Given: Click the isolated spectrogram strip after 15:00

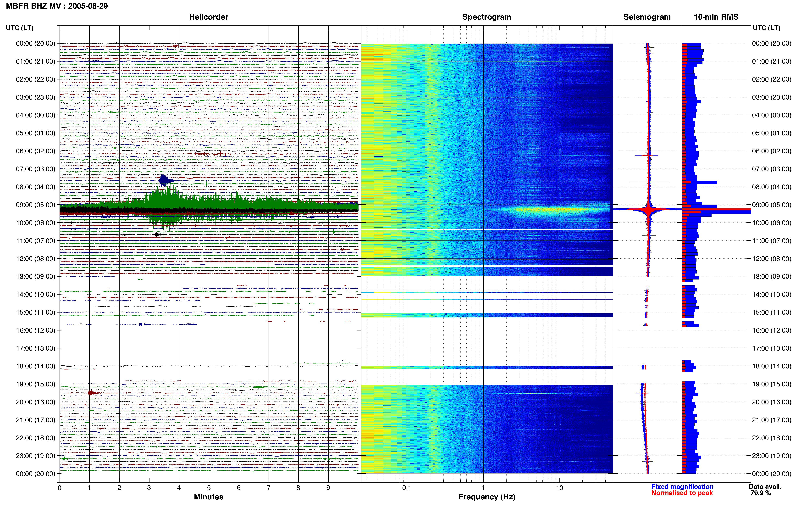Looking at the screenshot, I should click(487, 315).
